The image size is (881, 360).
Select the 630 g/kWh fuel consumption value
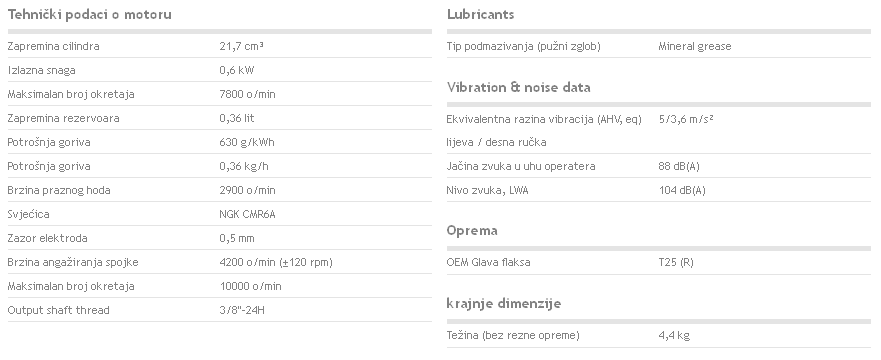coord(247,143)
